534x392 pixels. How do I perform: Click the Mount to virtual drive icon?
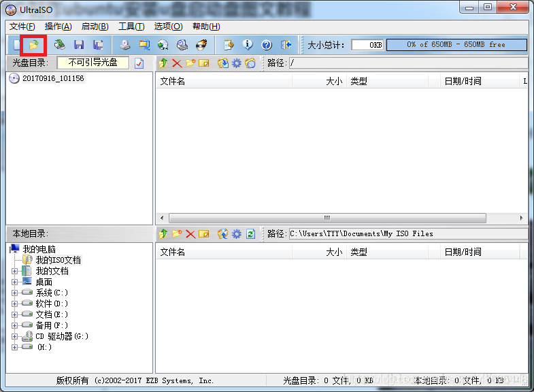point(163,45)
